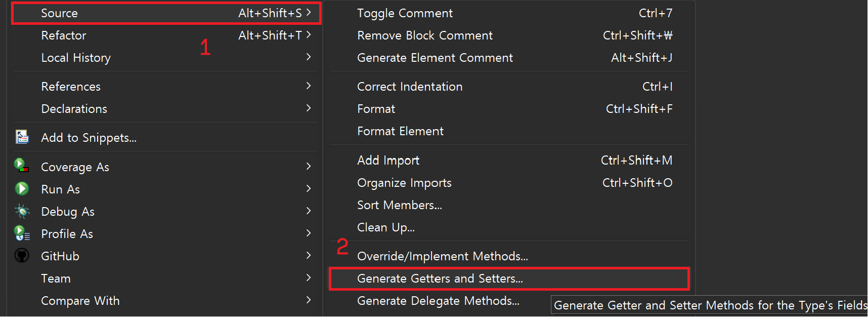Click the Ctrl+7 shortcut label
The height and width of the screenshot is (317, 868).
[656, 13]
